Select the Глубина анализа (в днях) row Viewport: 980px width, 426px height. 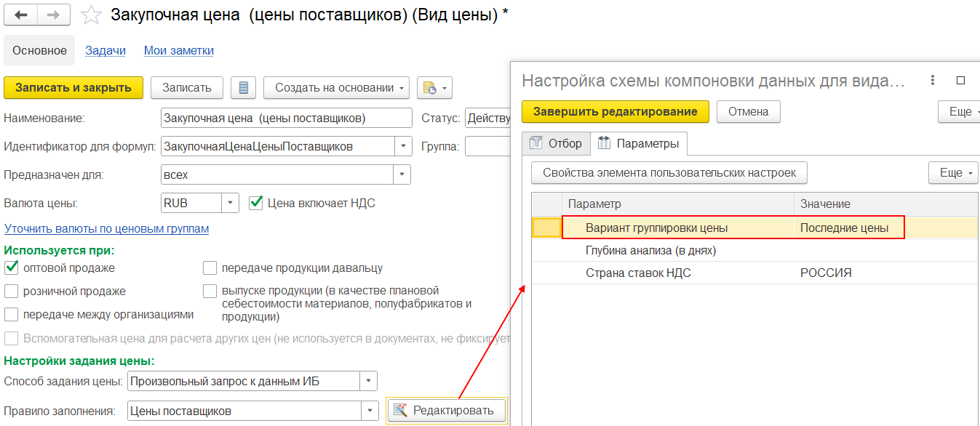[x=650, y=251]
